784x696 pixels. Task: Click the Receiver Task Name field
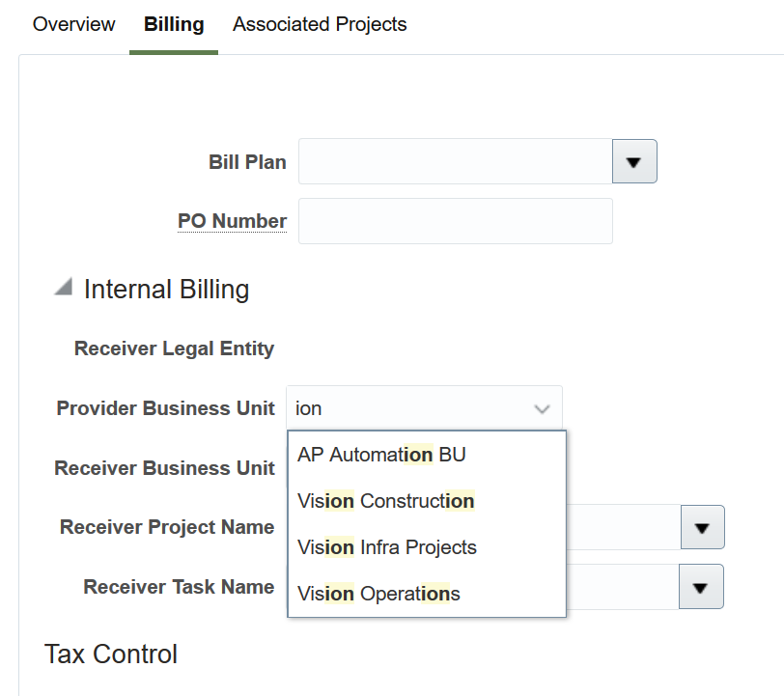[623, 587]
